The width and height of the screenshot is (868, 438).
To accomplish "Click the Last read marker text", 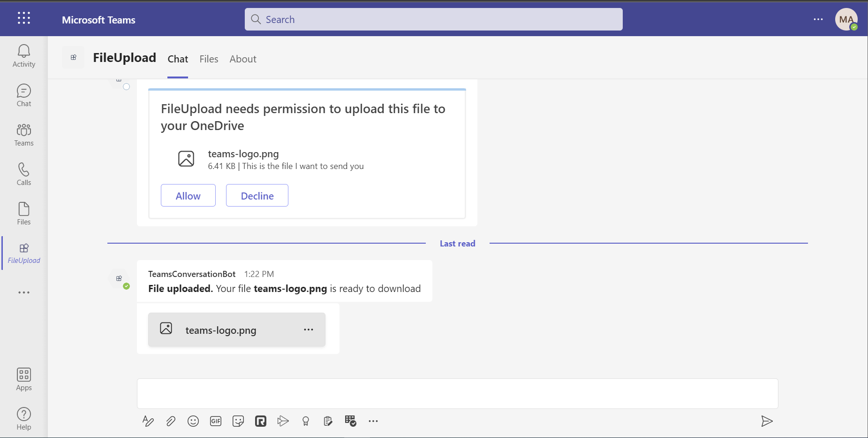I will (x=457, y=243).
